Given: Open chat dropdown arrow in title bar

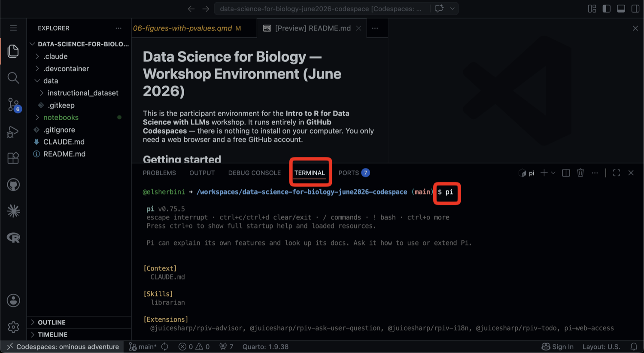Looking at the screenshot, I should pos(452,9).
